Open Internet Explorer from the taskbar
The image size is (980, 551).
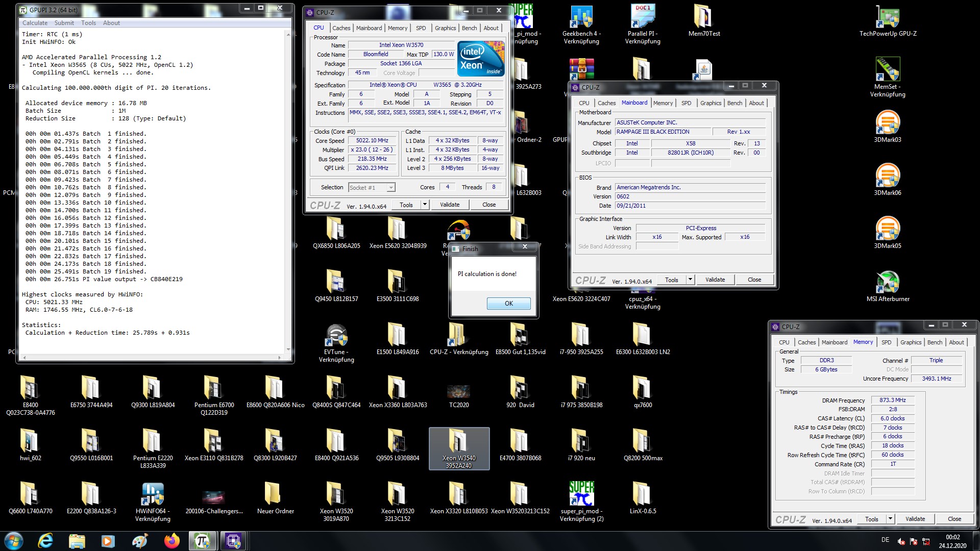[45, 541]
